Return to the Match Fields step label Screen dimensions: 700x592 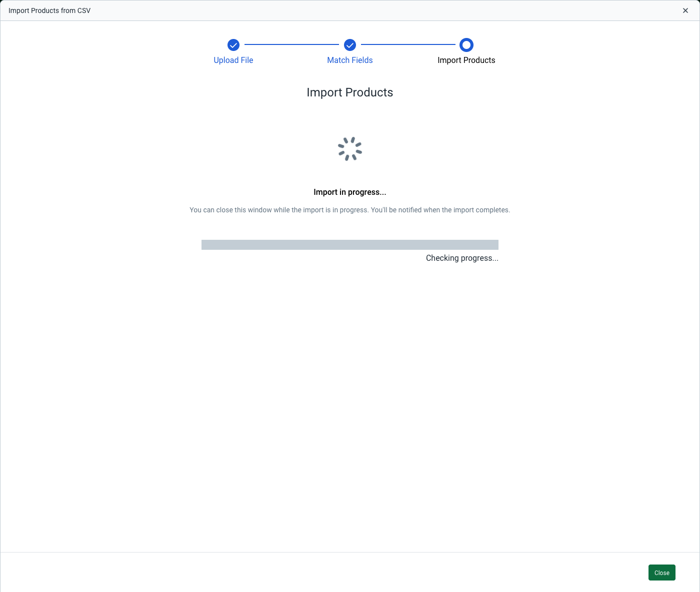pos(350,60)
